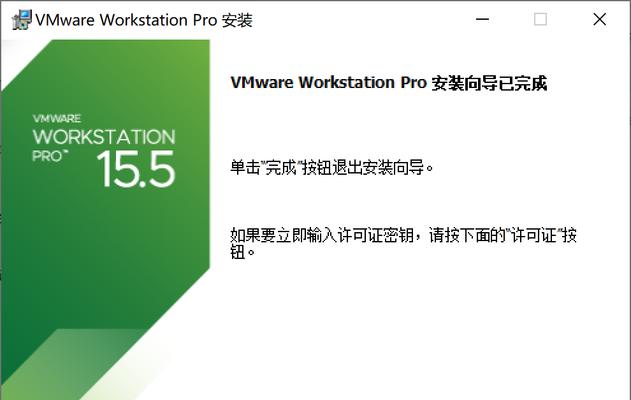Close the VMware Workstation Pro installer
Image resolution: width=631 pixels, height=400 pixels.
[x=600, y=19]
